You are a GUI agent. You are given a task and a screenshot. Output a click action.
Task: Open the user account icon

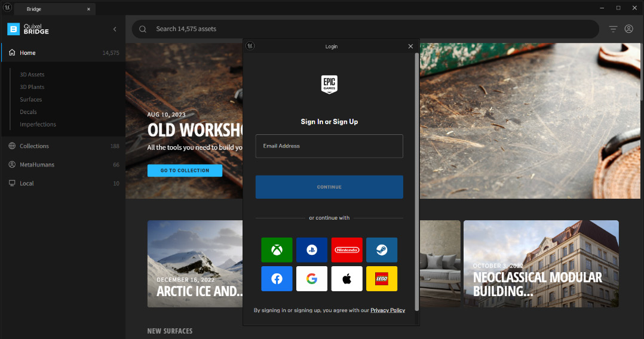(x=628, y=29)
